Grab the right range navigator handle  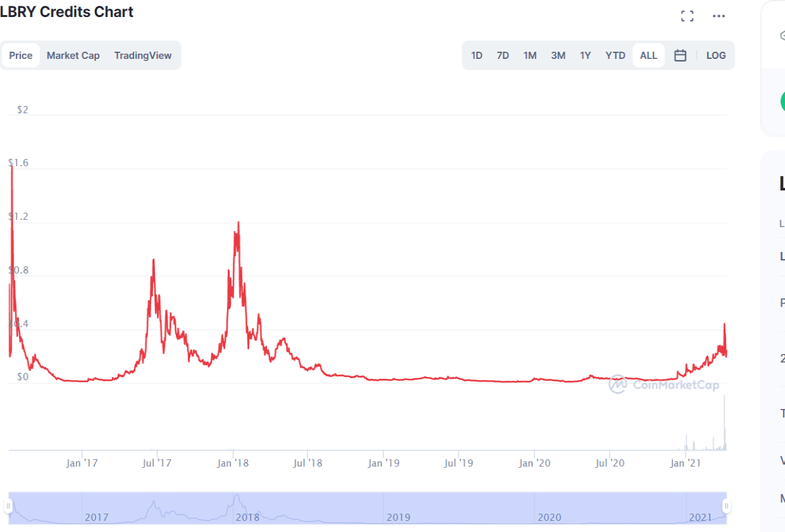pos(726,506)
